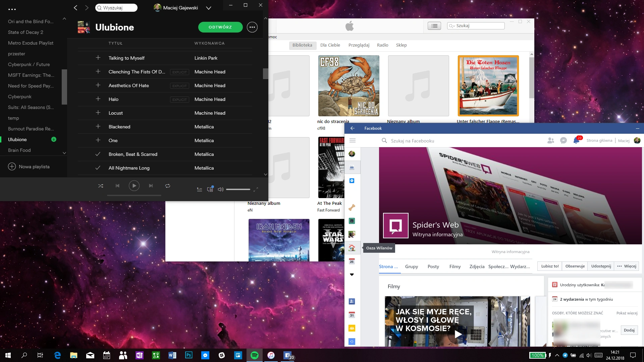Open the Brain Food playlist

point(19,150)
